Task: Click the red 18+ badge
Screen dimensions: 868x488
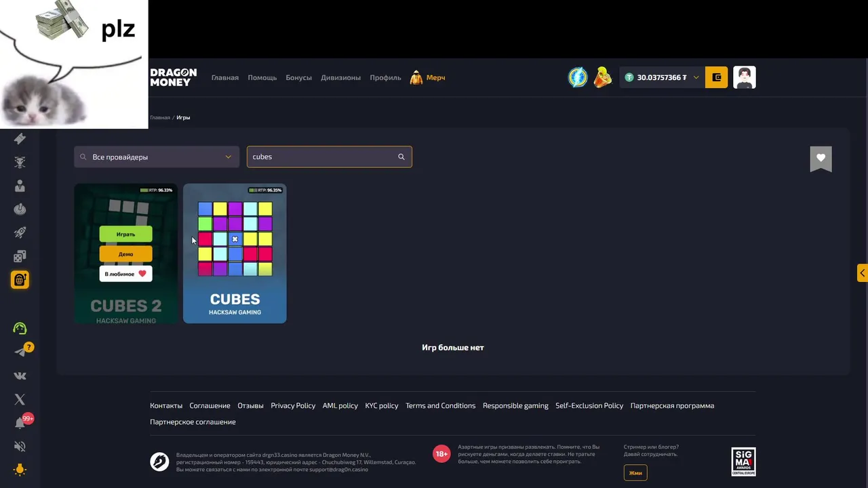Action: click(x=441, y=453)
